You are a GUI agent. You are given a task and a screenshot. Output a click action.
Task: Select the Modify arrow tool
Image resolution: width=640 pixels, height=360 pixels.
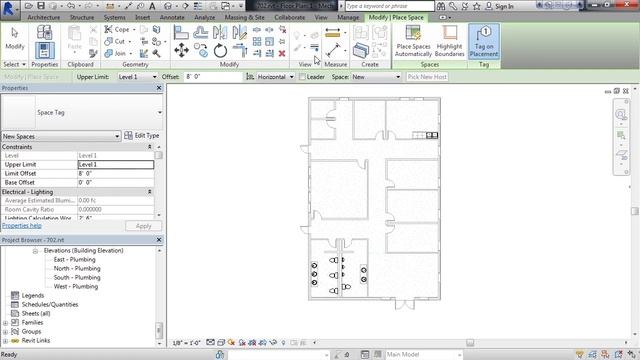[15, 38]
